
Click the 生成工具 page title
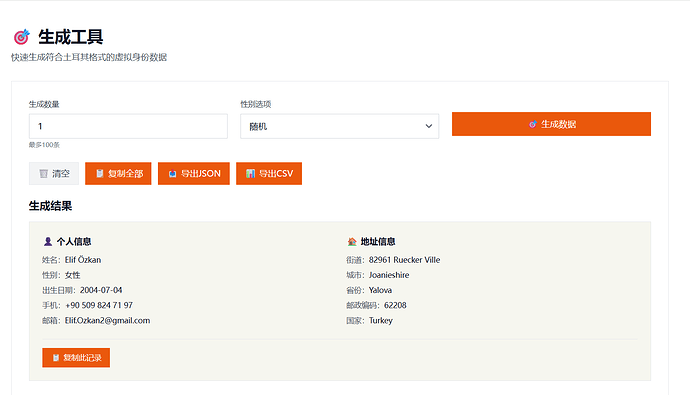[70, 37]
